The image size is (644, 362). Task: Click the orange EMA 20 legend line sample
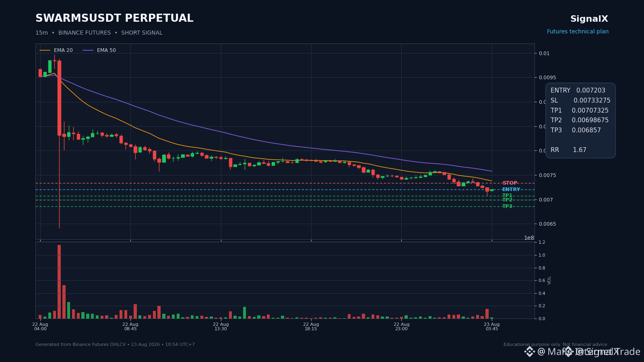[x=45, y=50]
